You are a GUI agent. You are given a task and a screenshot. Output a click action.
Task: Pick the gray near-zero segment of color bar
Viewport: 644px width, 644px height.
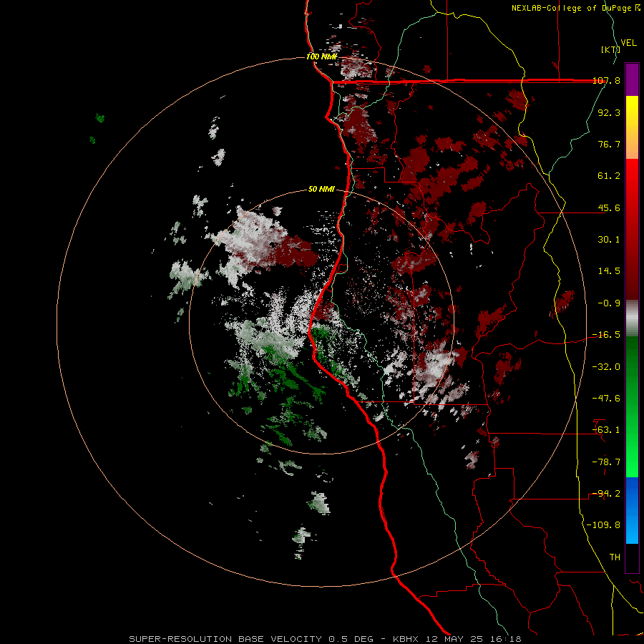pyautogui.click(x=632, y=318)
